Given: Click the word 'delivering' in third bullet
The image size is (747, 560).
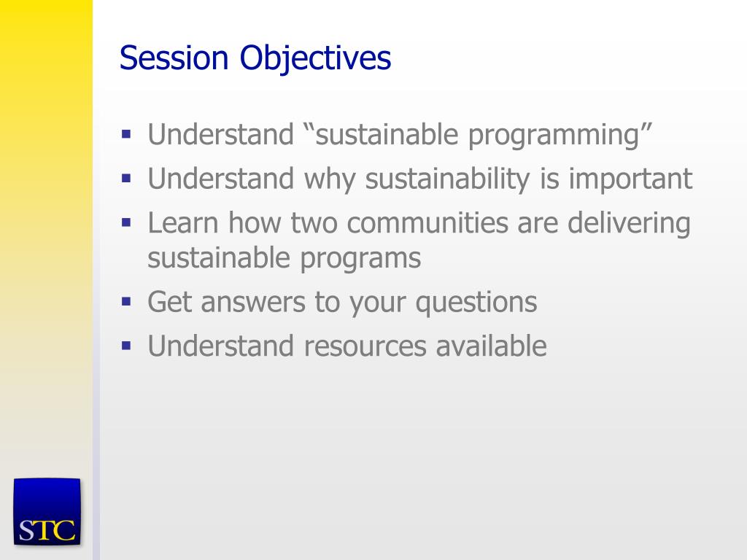Looking at the screenshot, I should tap(630, 224).
